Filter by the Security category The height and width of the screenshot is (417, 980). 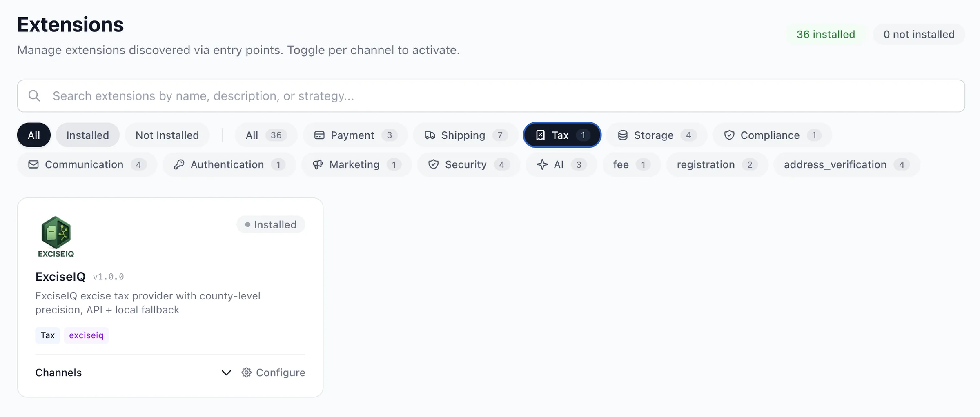tap(468, 164)
